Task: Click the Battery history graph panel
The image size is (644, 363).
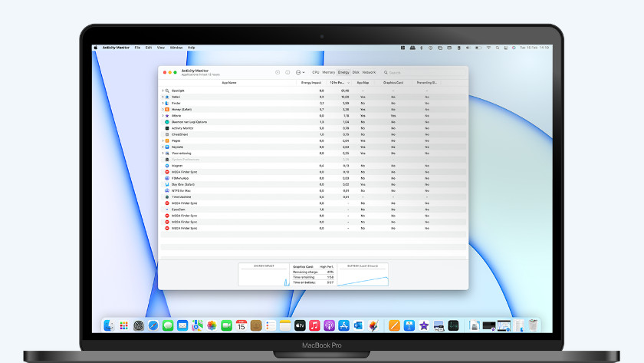Action: (x=363, y=276)
